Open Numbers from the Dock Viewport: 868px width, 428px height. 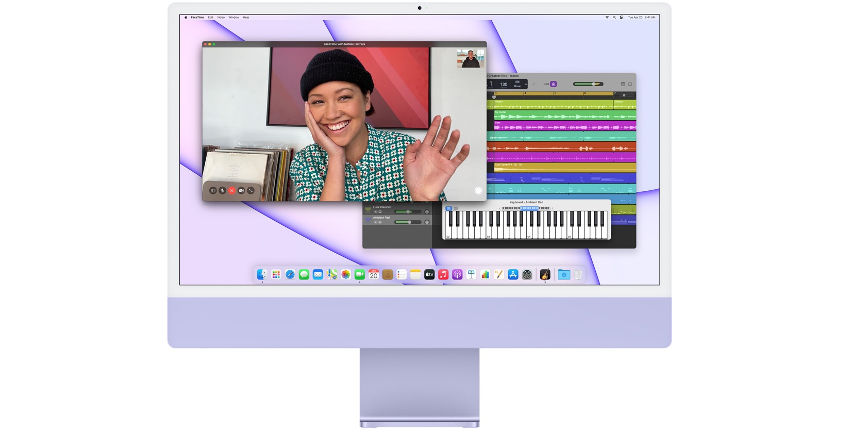click(485, 274)
